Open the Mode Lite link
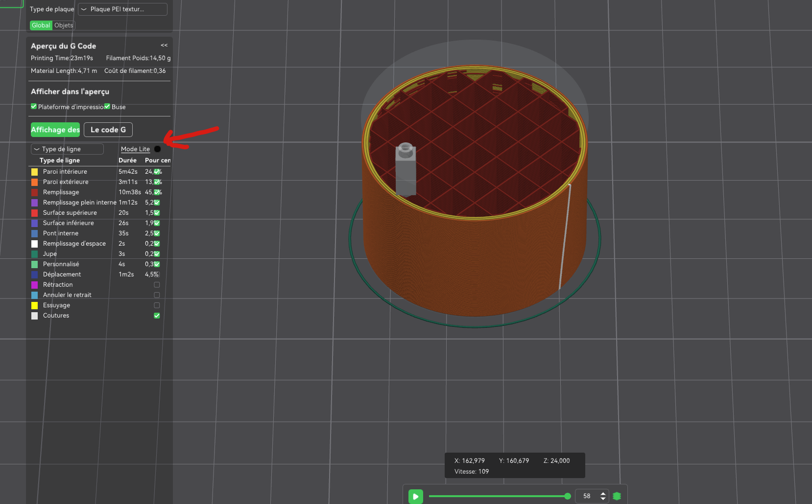 click(x=135, y=149)
